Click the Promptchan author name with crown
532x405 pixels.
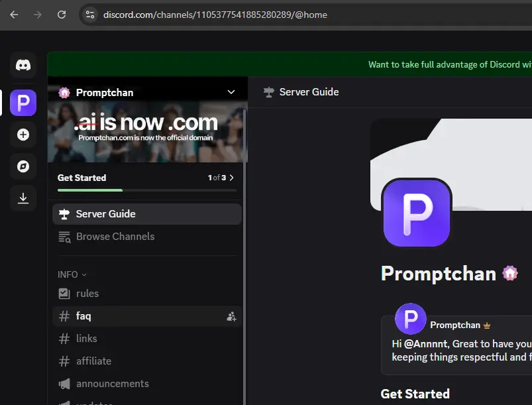tap(455, 325)
